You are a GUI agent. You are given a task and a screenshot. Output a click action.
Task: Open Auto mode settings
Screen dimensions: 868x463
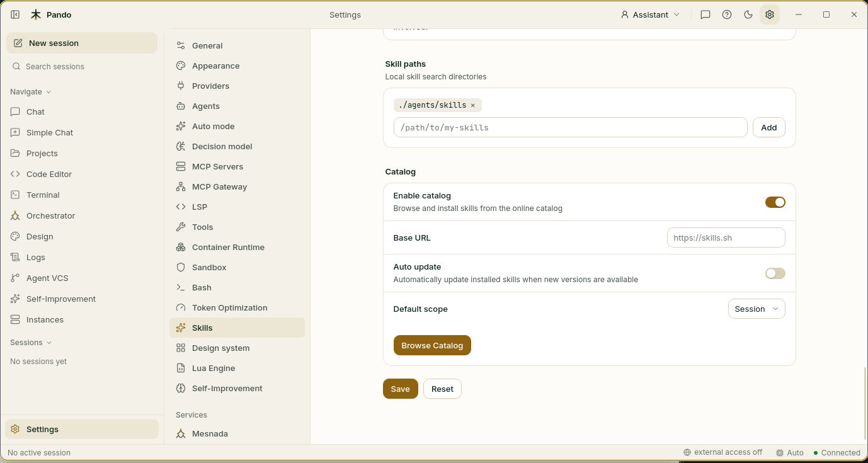(237, 126)
